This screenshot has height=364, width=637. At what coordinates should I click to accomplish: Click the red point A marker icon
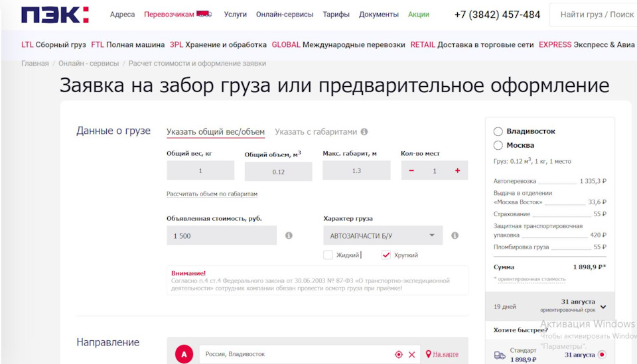point(184,354)
